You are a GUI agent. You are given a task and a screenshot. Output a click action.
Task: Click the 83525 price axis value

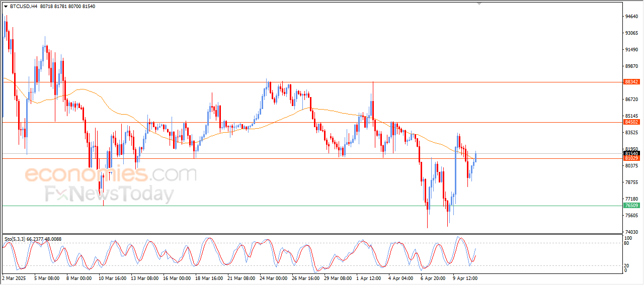(631, 133)
